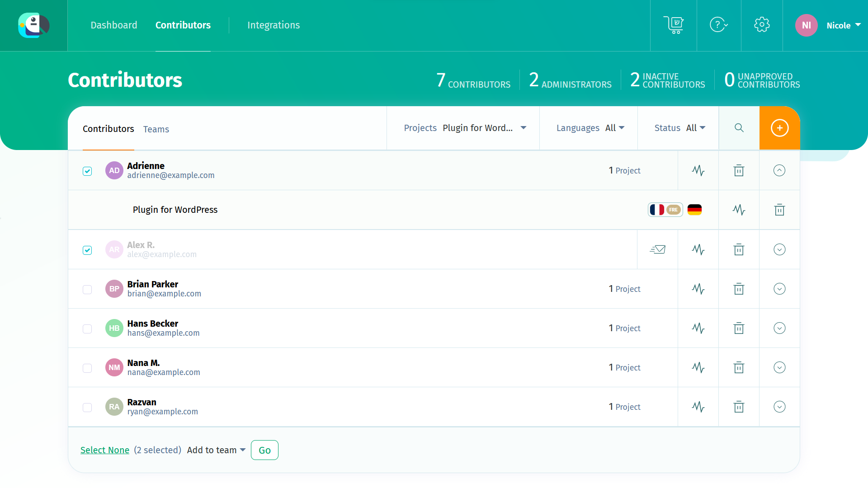Open Brian Parker's contributor name
The image size is (868, 488).
[153, 284]
